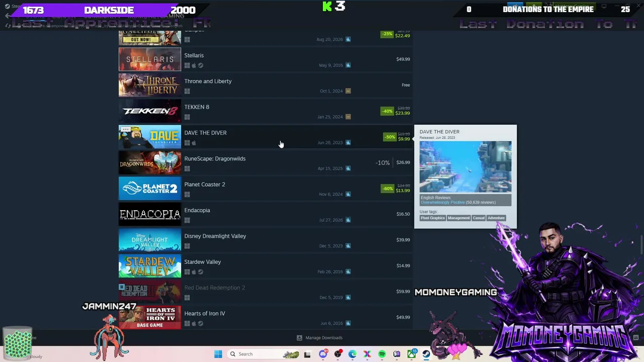The height and width of the screenshot is (362, 644).
Task: Switch to Steam from the taskbar
Action: click(x=426, y=354)
